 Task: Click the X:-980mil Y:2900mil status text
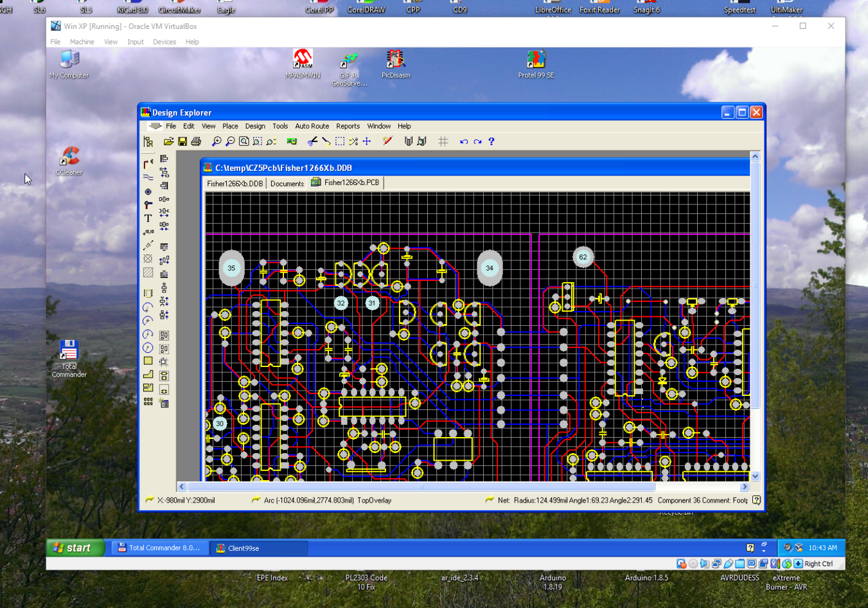tap(186, 500)
